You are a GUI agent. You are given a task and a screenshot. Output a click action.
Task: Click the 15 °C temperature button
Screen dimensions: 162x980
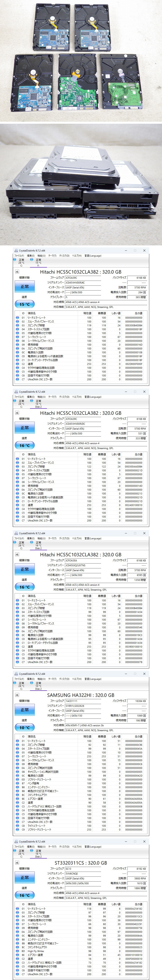24,304
